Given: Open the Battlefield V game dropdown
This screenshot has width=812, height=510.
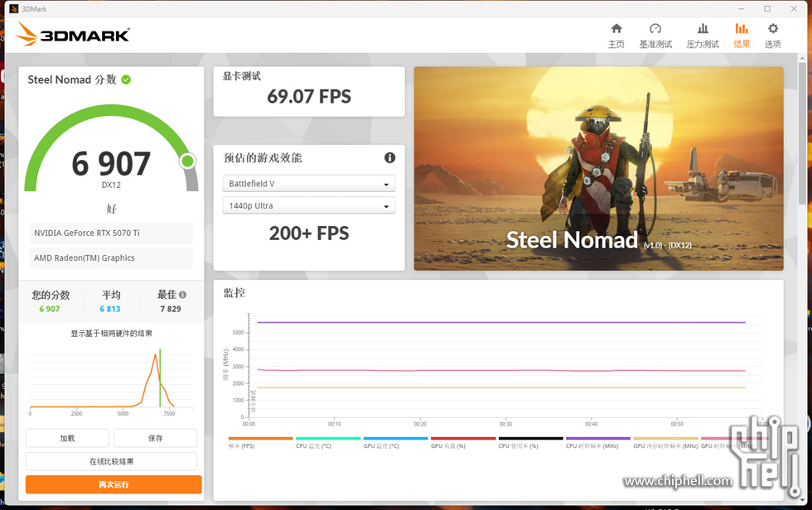Looking at the screenshot, I should (308, 184).
